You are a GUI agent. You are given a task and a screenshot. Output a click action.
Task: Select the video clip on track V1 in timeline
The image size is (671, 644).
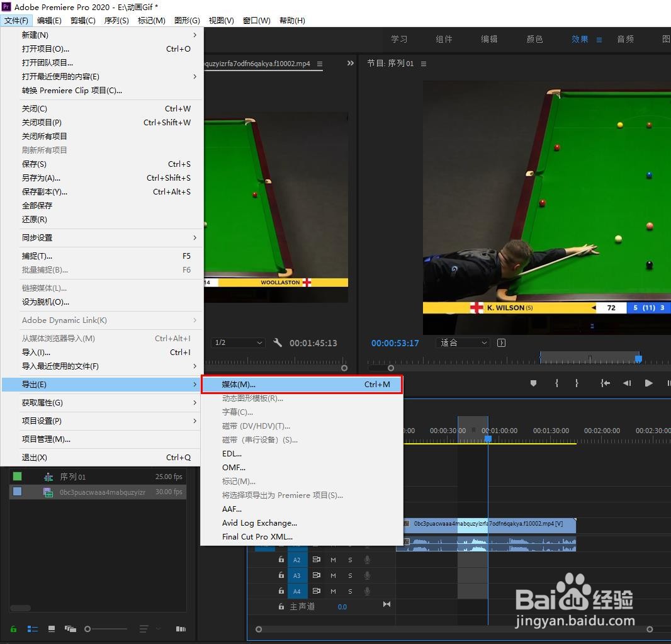(x=486, y=525)
